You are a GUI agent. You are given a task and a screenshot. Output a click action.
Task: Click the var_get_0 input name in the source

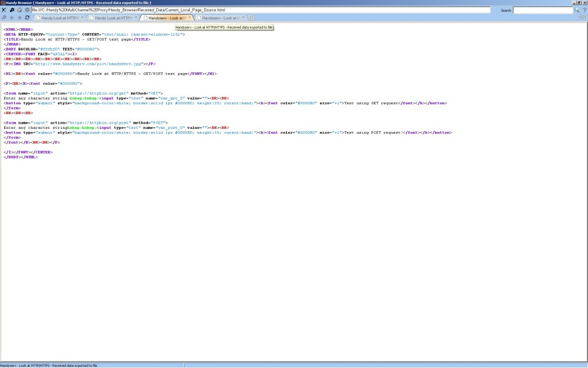[x=172, y=98]
